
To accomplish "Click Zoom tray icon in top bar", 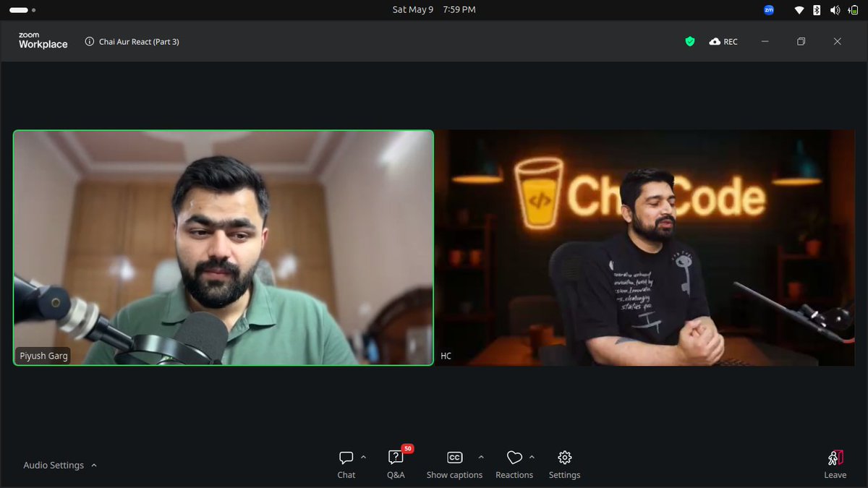I will click(769, 10).
